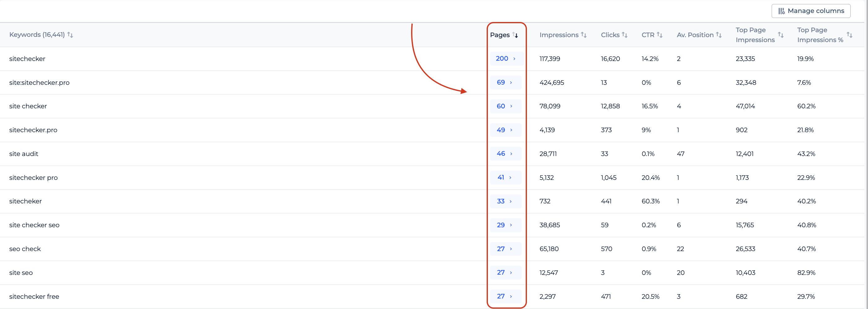Click clicks value 1,045
Image resolution: width=868 pixels, height=309 pixels.
[608, 177]
